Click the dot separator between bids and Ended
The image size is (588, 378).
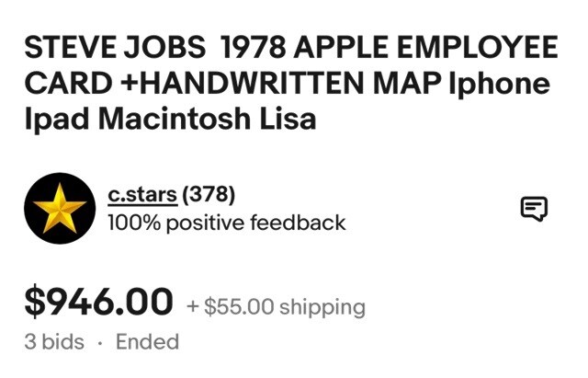(x=100, y=343)
